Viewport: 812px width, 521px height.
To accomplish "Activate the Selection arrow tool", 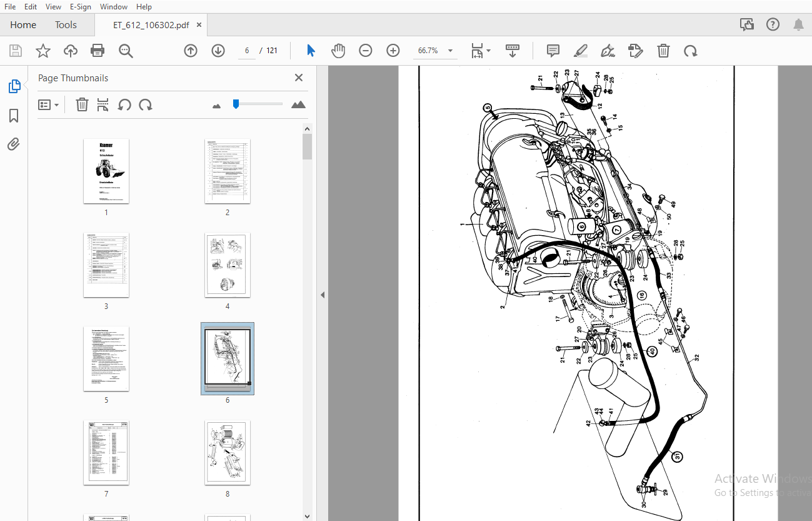I will (311, 51).
